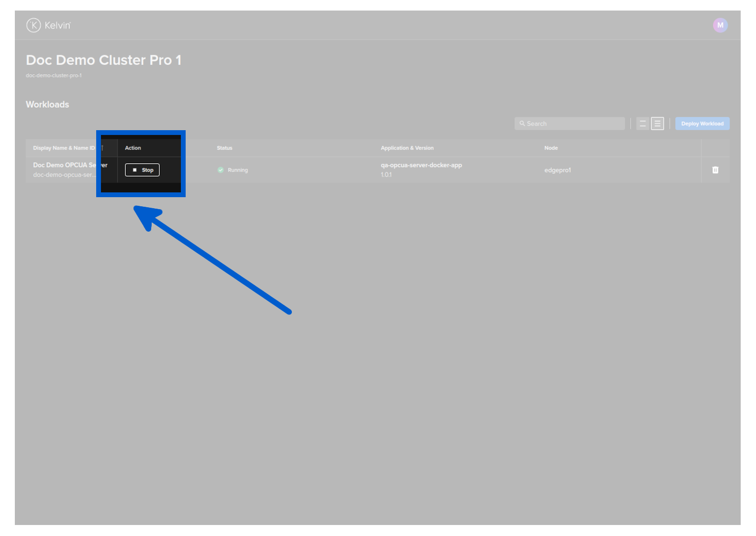Click the Node column header
Image resolution: width=756 pixels, height=536 pixels.
[x=551, y=148]
